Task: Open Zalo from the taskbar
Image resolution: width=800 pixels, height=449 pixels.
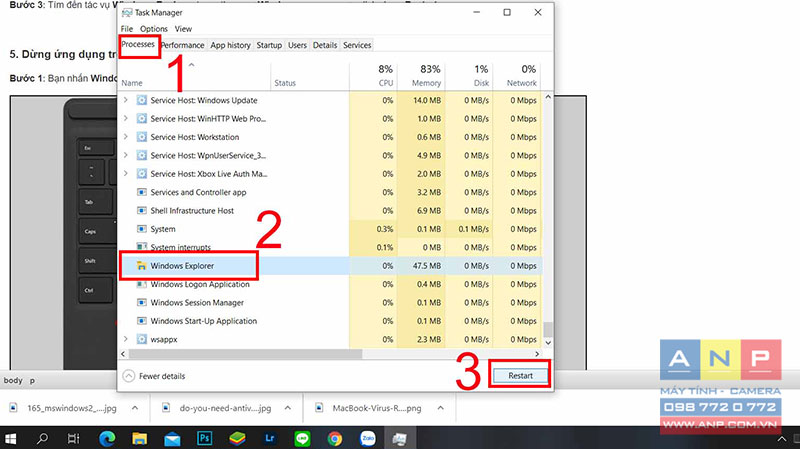Action: [367, 438]
